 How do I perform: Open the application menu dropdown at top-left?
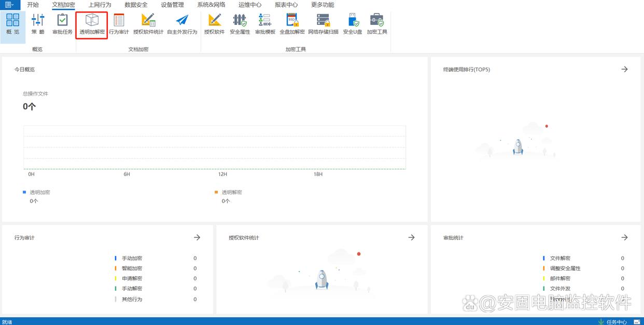[9, 5]
